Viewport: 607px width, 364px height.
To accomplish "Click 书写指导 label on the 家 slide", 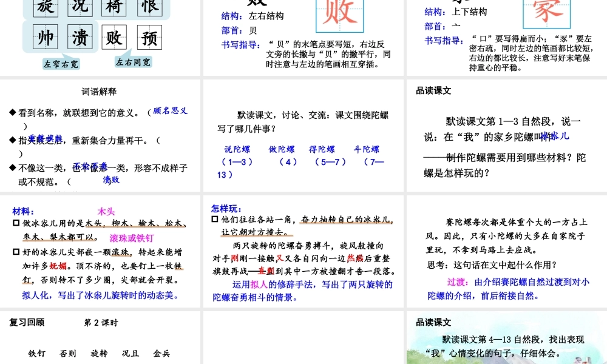I will (444, 41).
